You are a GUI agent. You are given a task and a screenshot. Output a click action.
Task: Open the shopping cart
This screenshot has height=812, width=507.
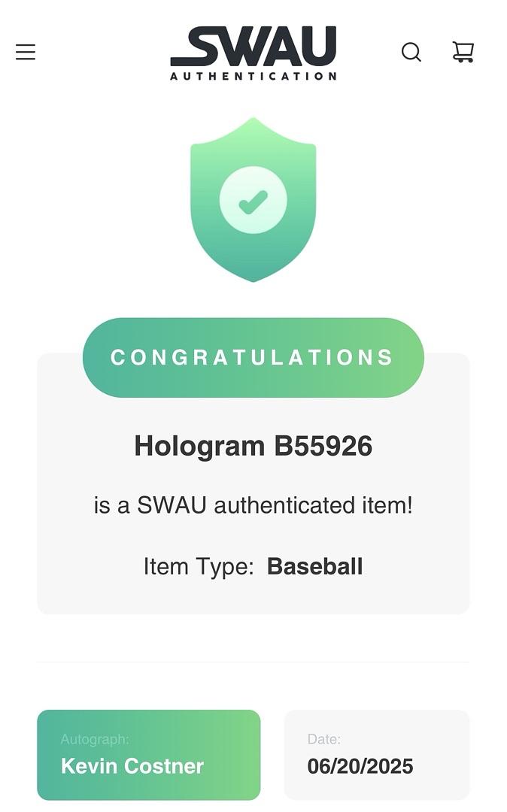[x=463, y=52]
